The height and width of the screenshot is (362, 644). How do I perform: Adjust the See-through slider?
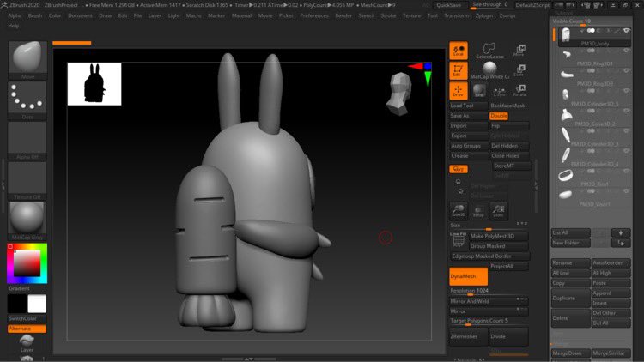coord(489,5)
